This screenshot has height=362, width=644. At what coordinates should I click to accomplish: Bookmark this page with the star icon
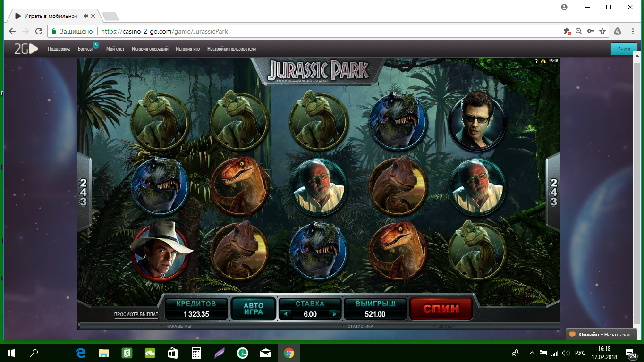click(602, 31)
